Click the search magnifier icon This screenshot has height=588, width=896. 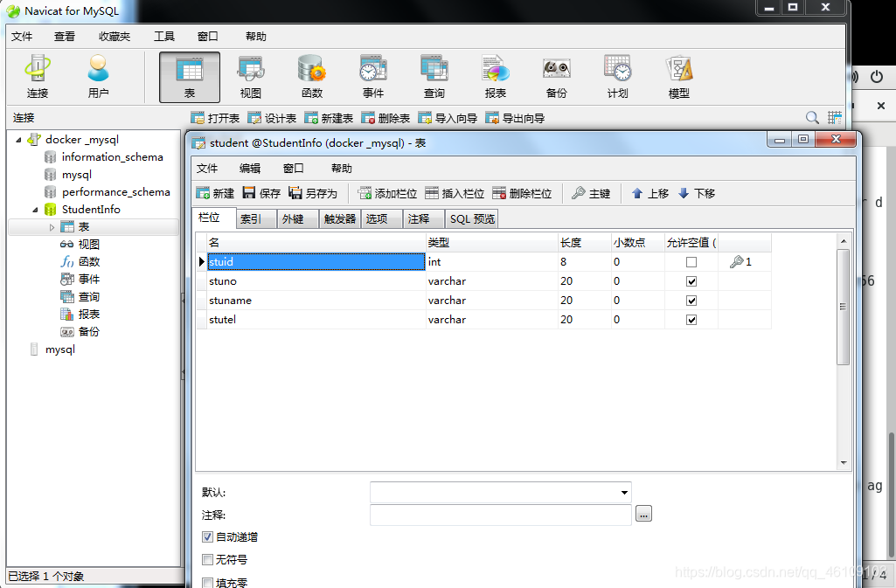click(x=812, y=118)
